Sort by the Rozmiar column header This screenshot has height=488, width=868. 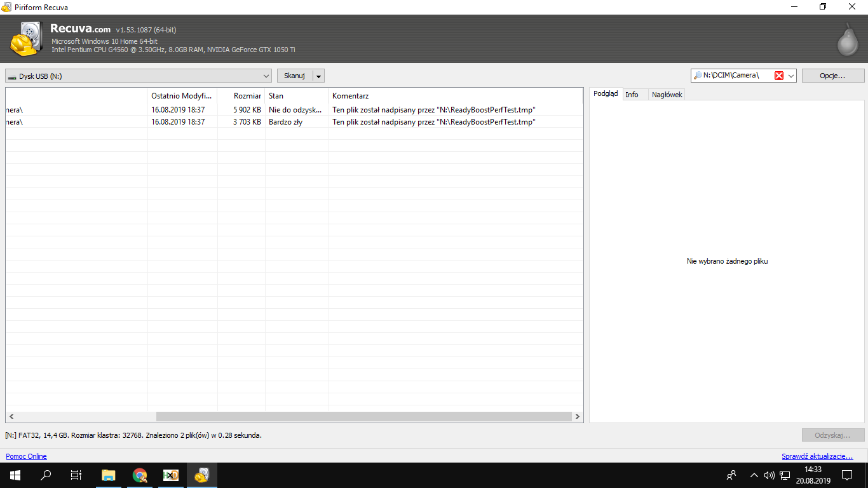(241, 96)
